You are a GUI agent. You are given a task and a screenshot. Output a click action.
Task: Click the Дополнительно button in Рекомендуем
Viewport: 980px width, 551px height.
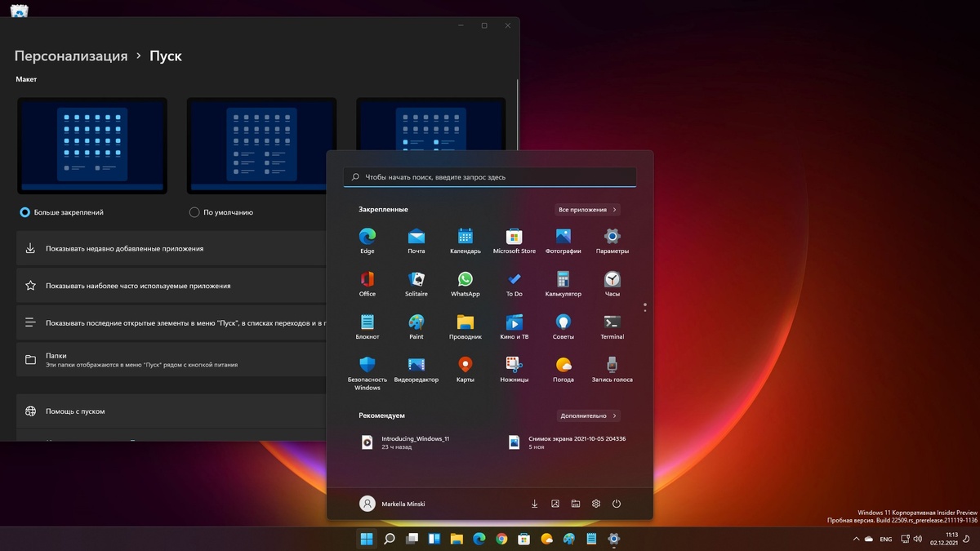pyautogui.click(x=588, y=415)
